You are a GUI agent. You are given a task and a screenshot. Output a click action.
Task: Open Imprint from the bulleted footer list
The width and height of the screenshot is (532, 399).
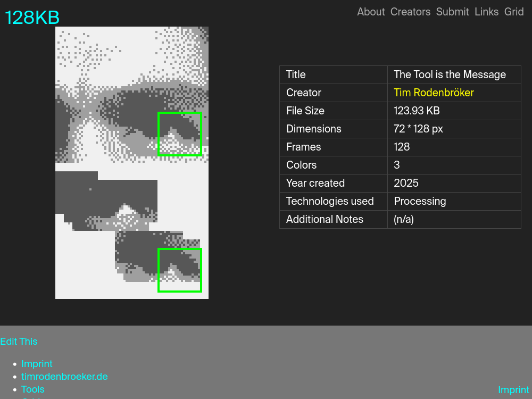37,364
